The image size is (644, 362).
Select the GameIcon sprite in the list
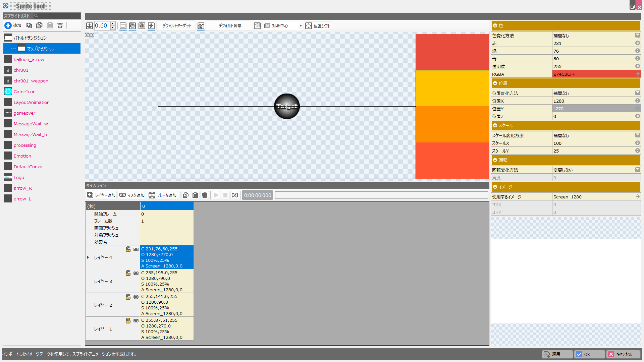coord(24,92)
